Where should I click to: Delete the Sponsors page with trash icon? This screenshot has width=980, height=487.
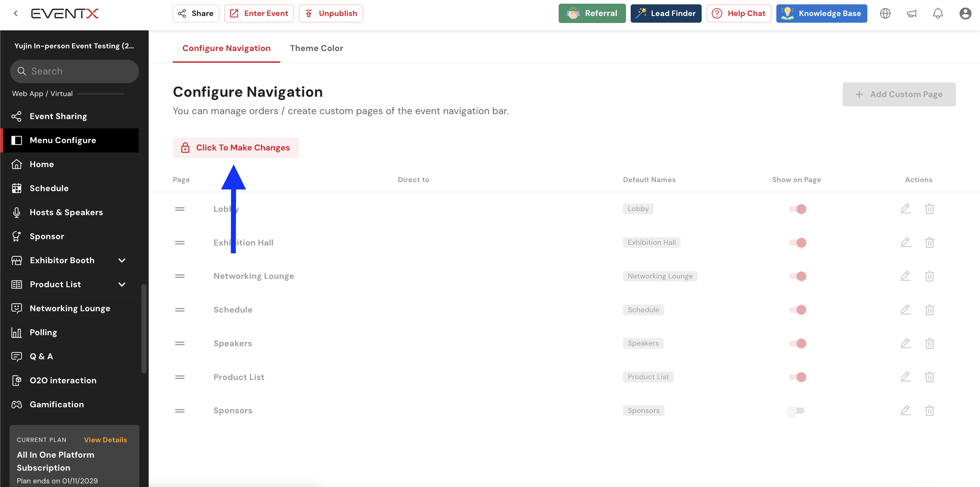pos(929,411)
